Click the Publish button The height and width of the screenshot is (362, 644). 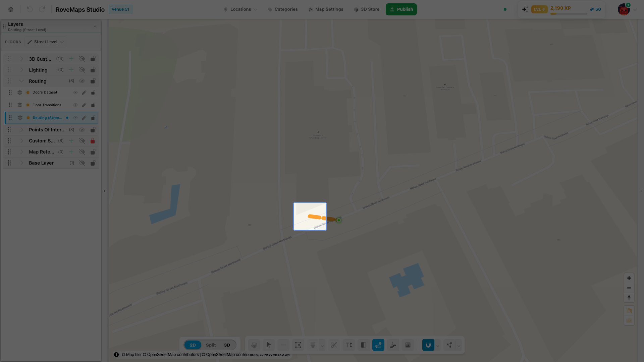tap(401, 9)
